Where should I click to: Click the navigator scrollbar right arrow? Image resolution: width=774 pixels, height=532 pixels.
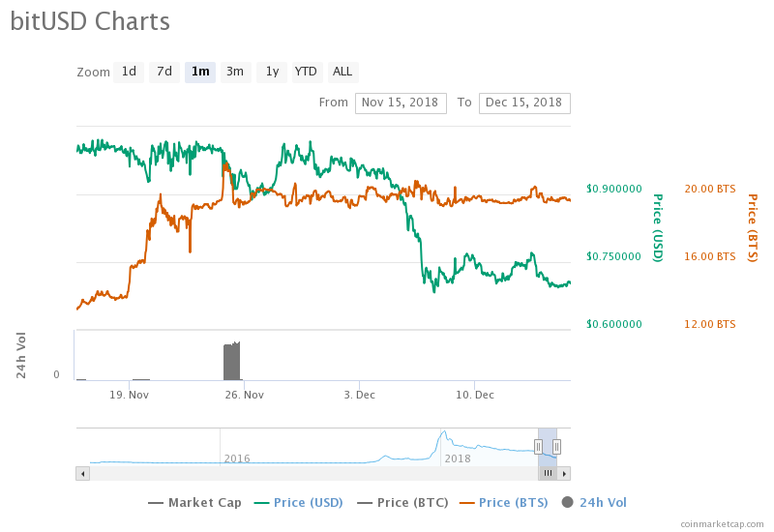[x=564, y=474]
